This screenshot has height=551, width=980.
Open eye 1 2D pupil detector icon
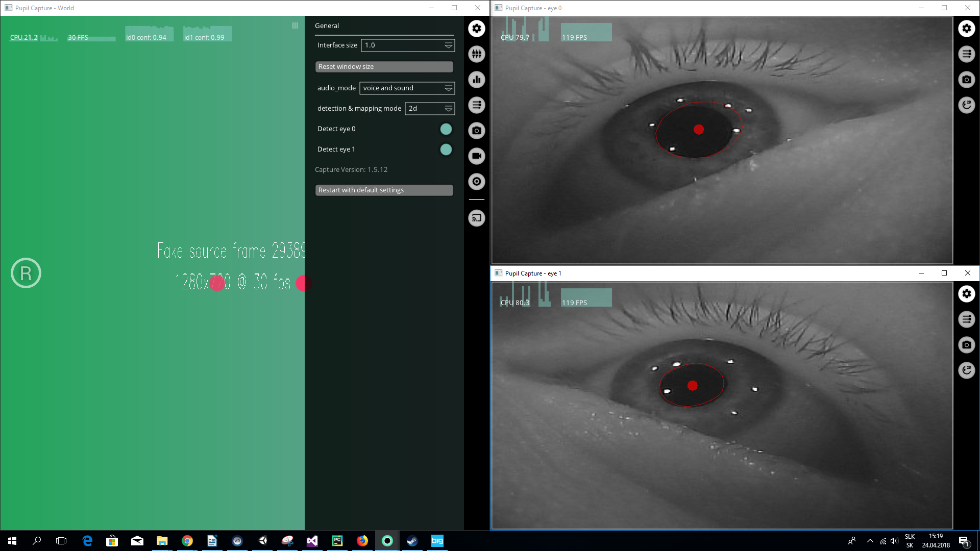click(x=966, y=370)
